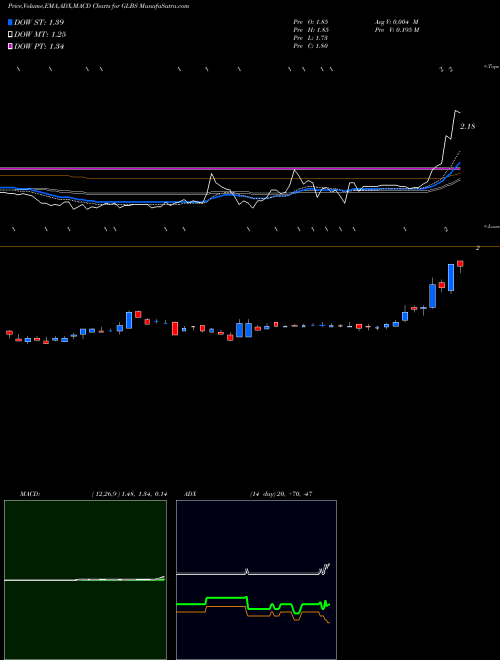The image size is (500, 660).
Task: Click the MACD panel label
Action: (x=29, y=494)
